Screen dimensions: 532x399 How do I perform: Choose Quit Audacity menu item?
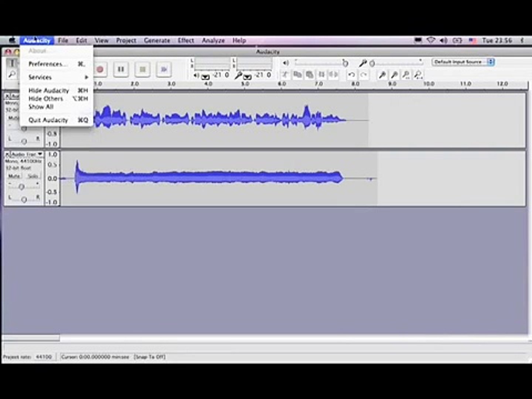[x=57, y=120]
